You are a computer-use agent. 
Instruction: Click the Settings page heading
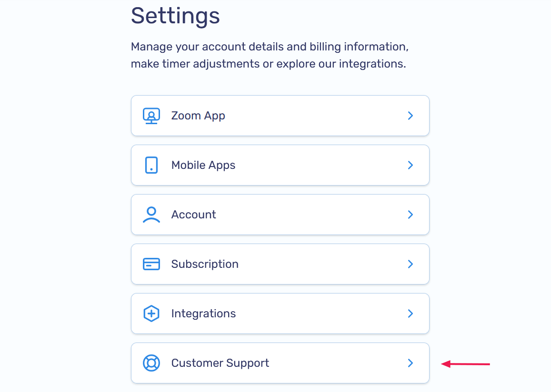[175, 16]
